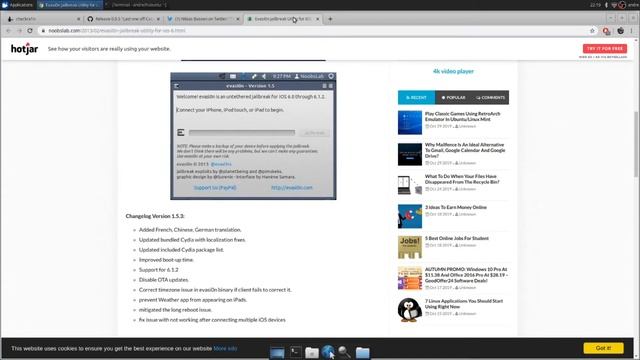Open the magnifier search dock icon

(344, 352)
